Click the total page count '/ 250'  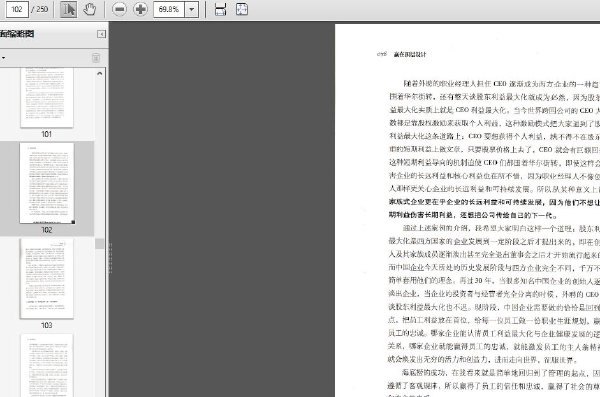[x=39, y=9]
